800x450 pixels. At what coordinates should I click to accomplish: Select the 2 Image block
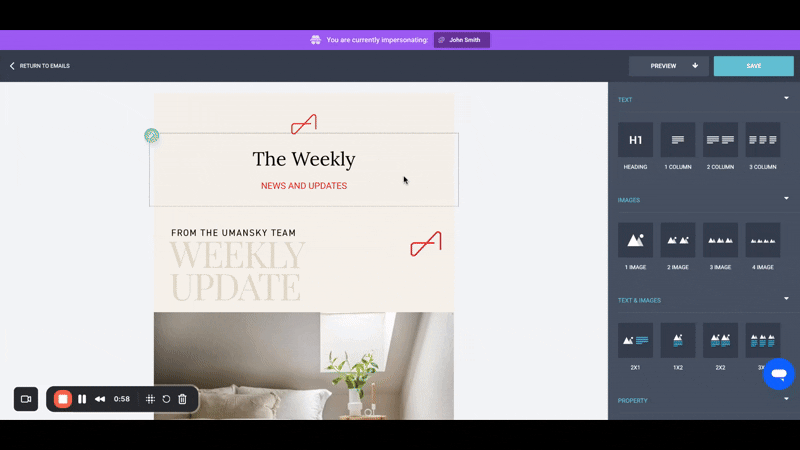coord(678,240)
